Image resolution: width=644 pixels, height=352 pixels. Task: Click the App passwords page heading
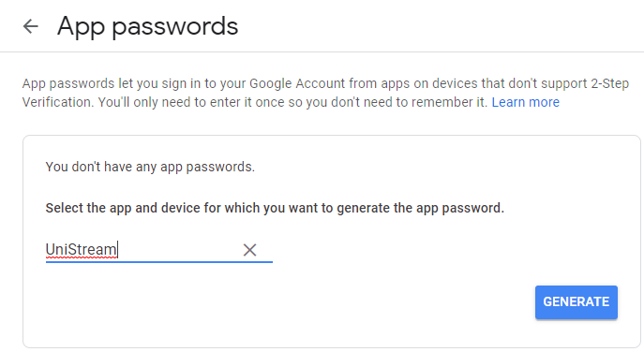pos(147,26)
